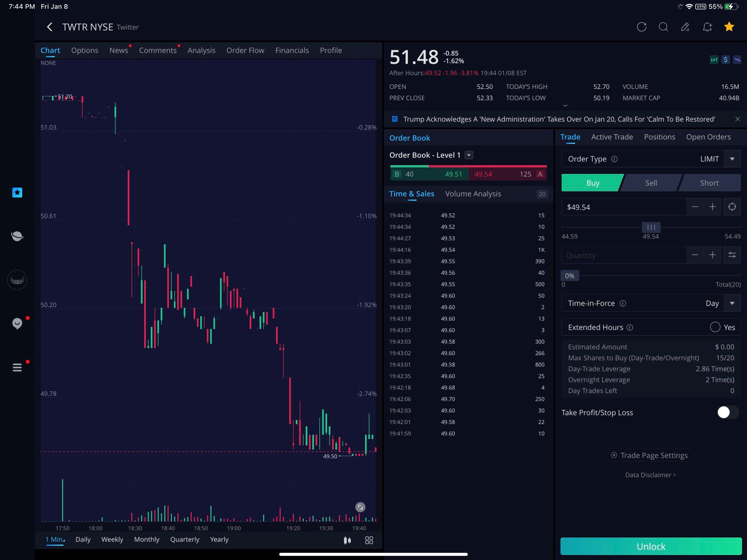
Task: Select the Sell order side
Action: tap(651, 183)
